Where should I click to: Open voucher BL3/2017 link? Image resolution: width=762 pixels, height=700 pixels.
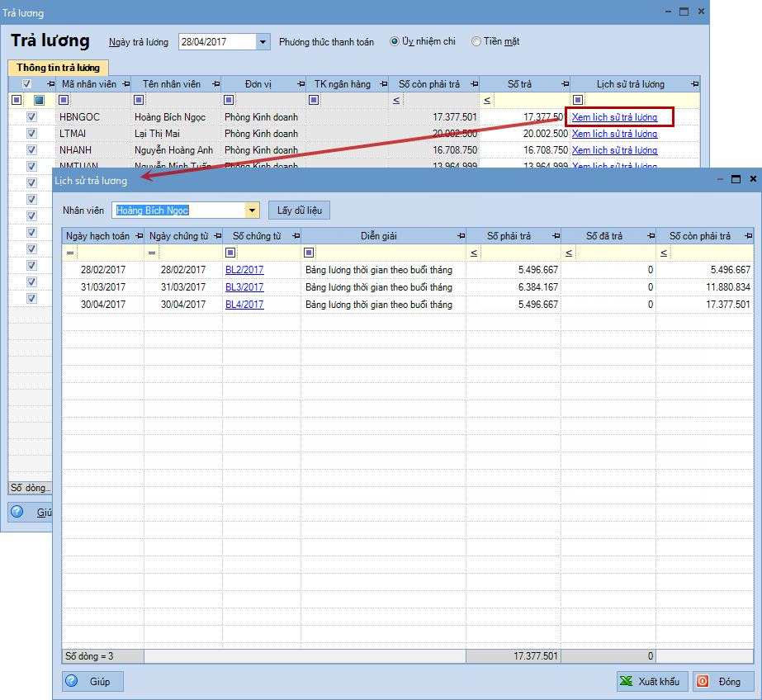tap(244, 287)
